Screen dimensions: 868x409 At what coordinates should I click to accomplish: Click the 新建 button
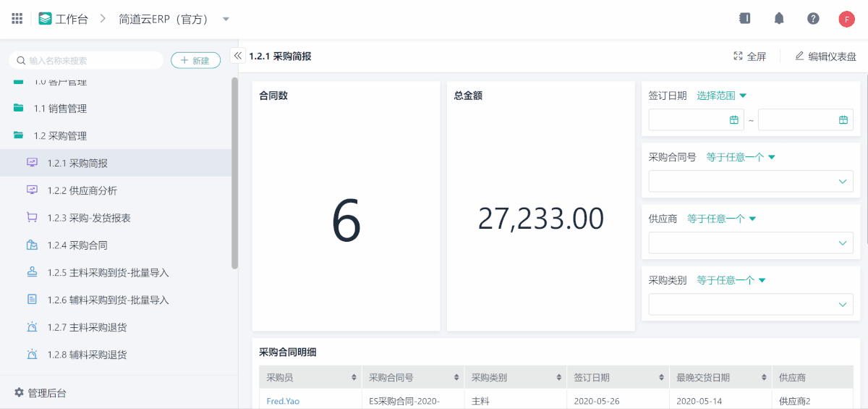195,61
